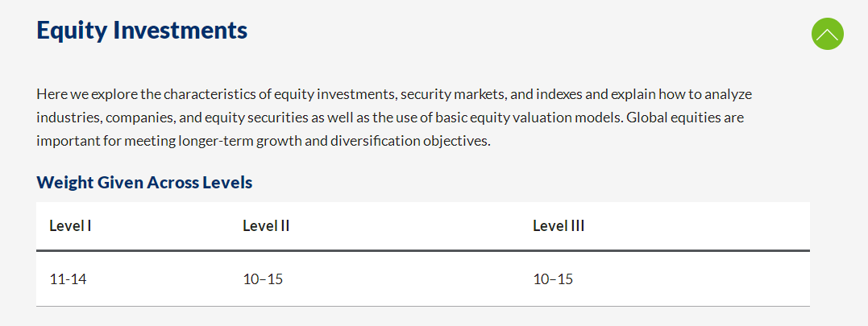
Task: Select the Level I column header
Action: point(70,225)
